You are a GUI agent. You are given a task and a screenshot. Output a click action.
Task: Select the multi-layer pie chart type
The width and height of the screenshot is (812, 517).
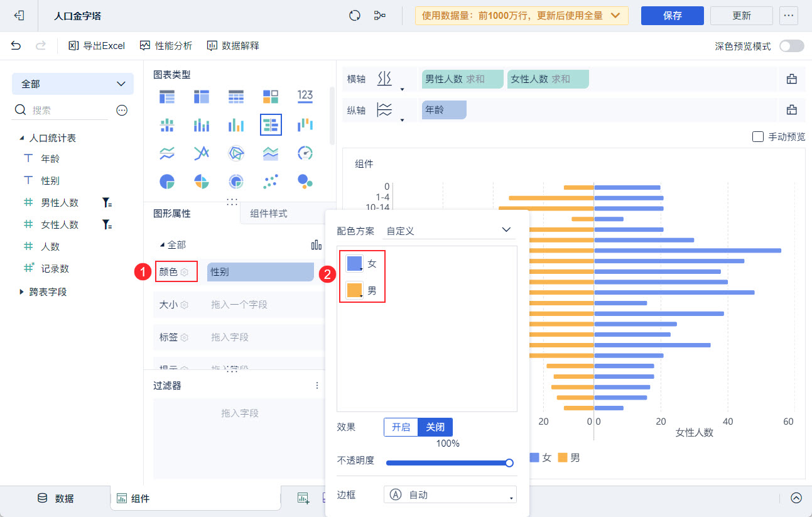pos(236,182)
